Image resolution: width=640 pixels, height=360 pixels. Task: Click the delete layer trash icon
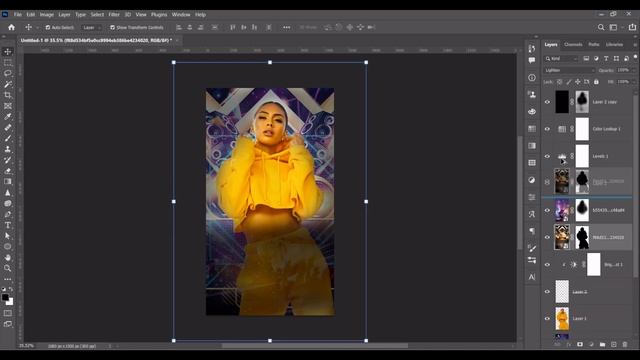point(624,344)
